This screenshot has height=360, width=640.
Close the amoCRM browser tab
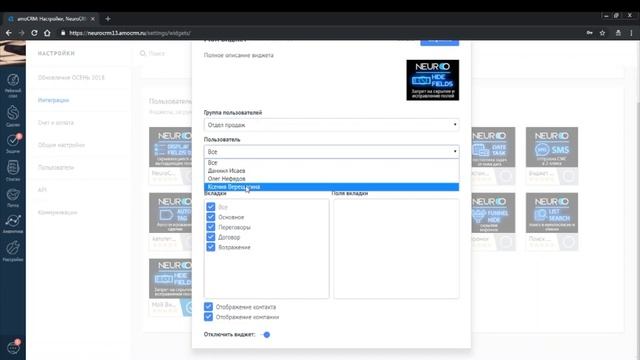pyautogui.click(x=93, y=19)
